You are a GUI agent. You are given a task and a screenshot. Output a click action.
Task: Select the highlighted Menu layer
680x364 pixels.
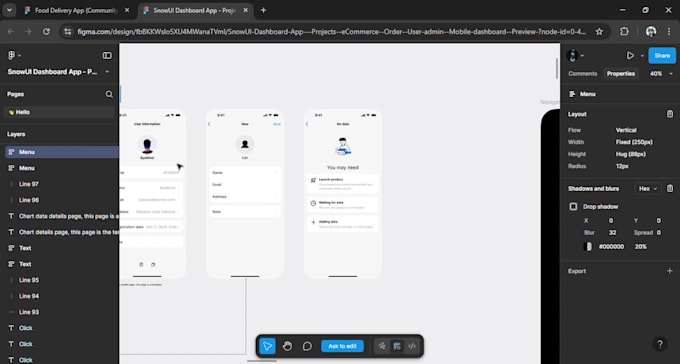coord(61,152)
